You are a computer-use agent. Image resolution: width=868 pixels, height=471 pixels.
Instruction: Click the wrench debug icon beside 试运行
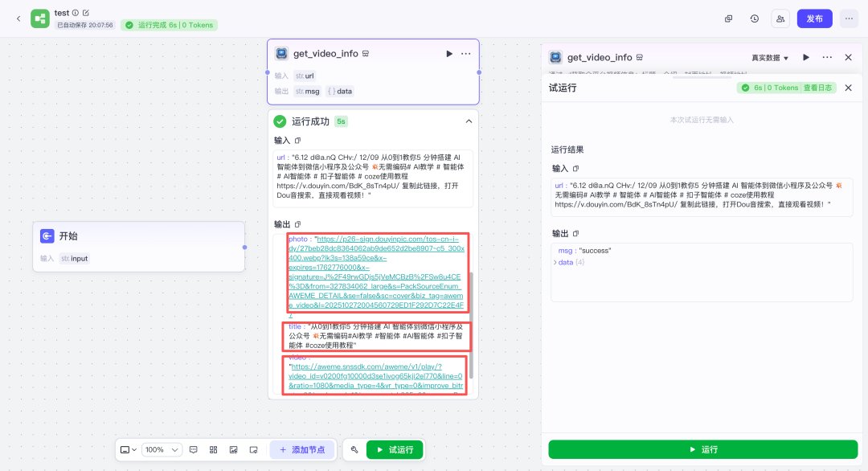354,450
